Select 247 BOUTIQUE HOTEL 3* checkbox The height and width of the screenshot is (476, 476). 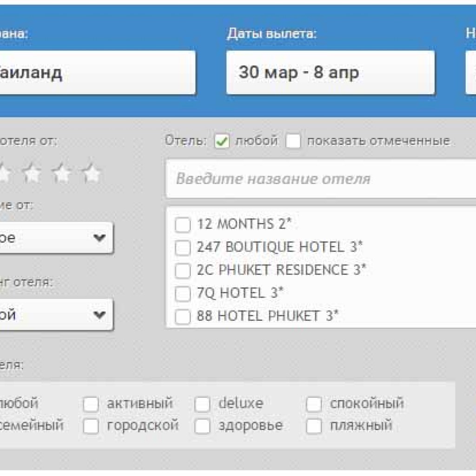[x=183, y=248]
